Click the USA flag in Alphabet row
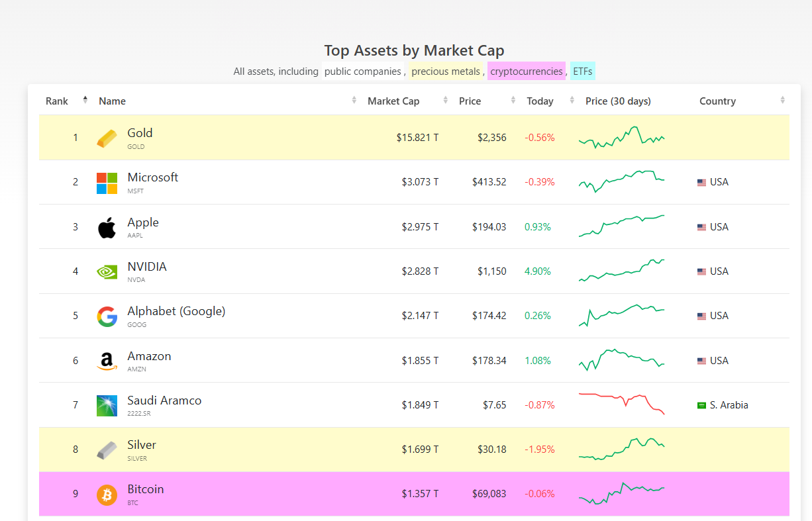This screenshot has height=521, width=812. click(x=701, y=316)
